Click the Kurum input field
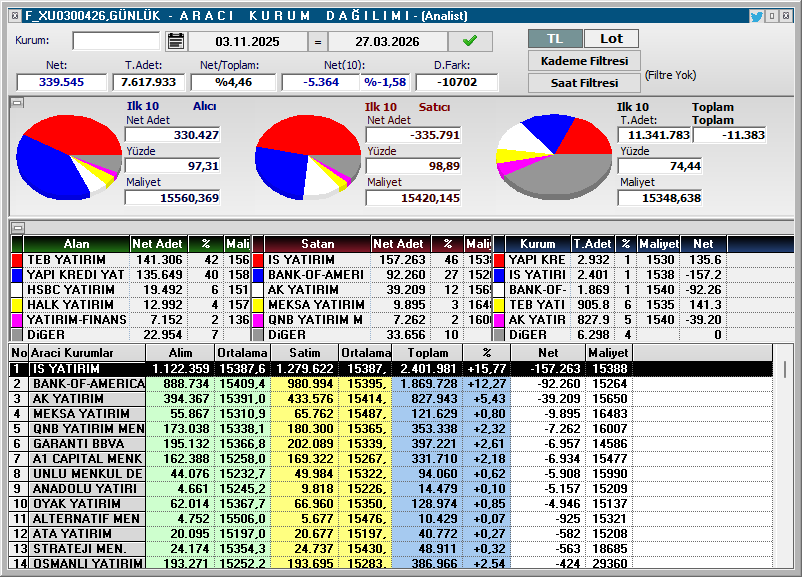The height and width of the screenshot is (577, 802). (x=115, y=41)
